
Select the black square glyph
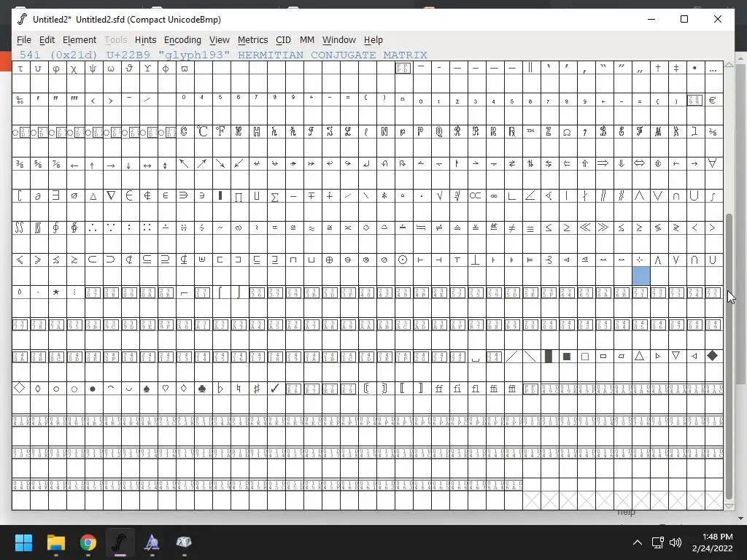coord(567,356)
